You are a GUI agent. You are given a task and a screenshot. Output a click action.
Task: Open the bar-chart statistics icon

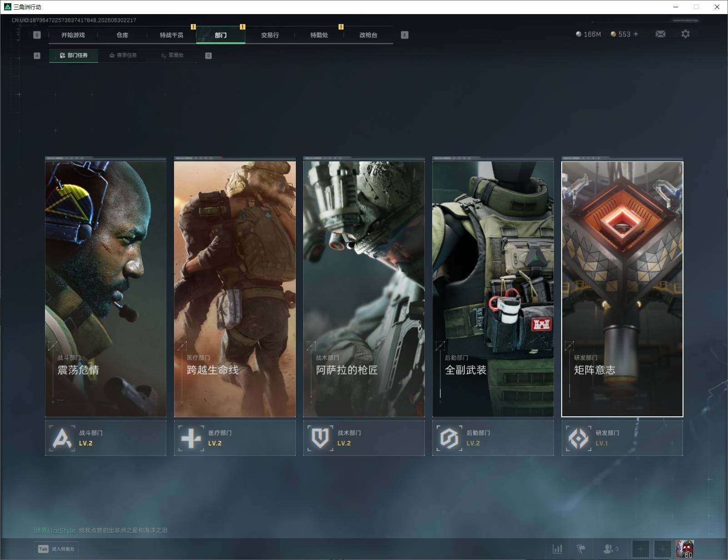click(557, 549)
